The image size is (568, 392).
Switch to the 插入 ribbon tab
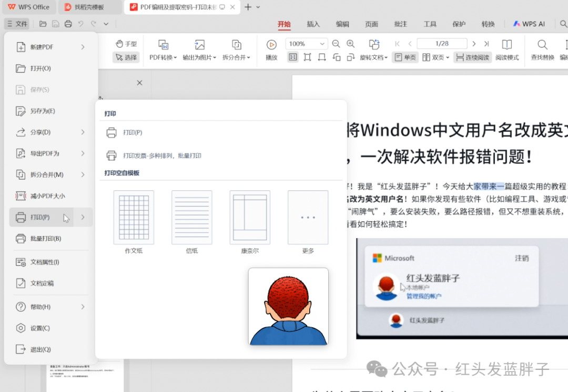(313, 24)
